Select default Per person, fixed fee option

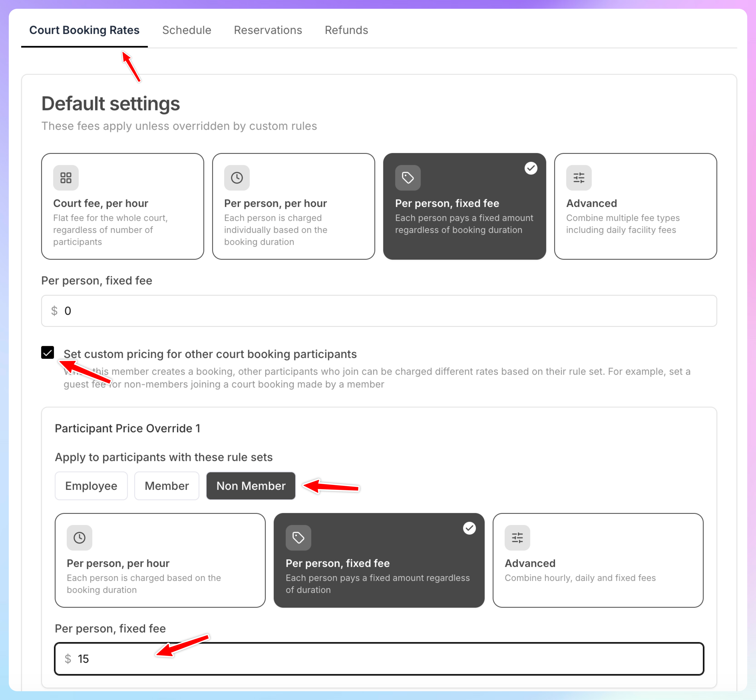point(465,206)
